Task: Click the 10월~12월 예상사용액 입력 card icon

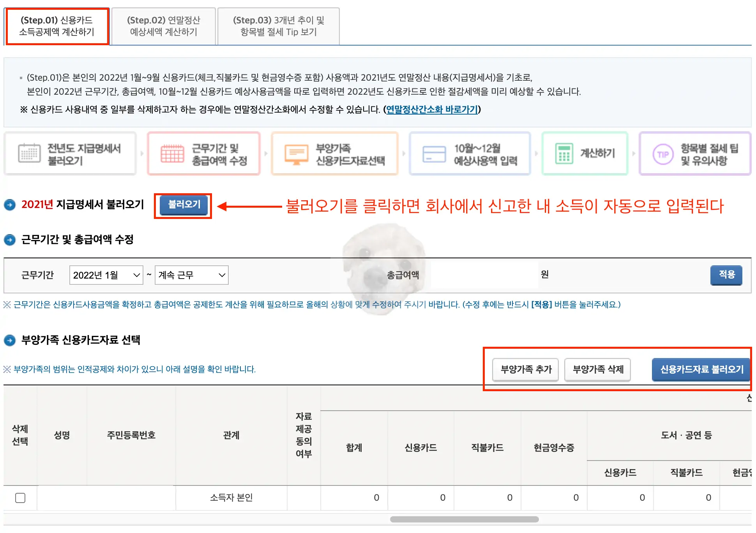Action: pos(434,154)
